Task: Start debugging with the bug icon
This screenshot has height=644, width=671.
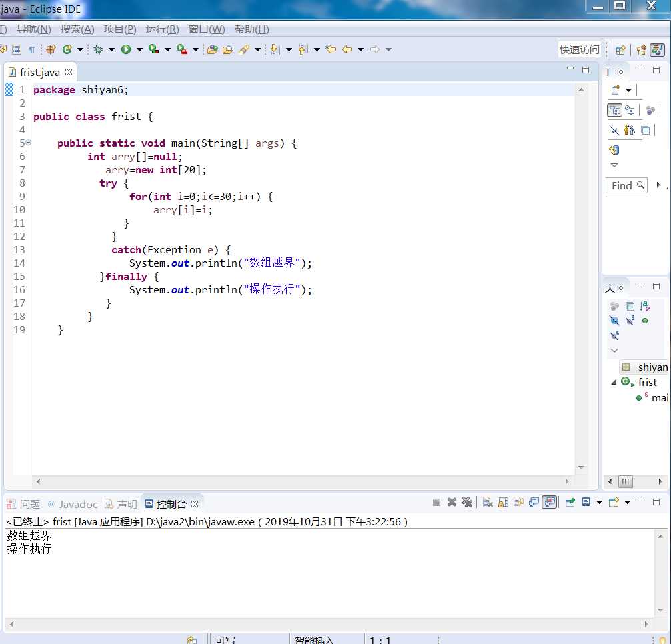Action: [99, 49]
